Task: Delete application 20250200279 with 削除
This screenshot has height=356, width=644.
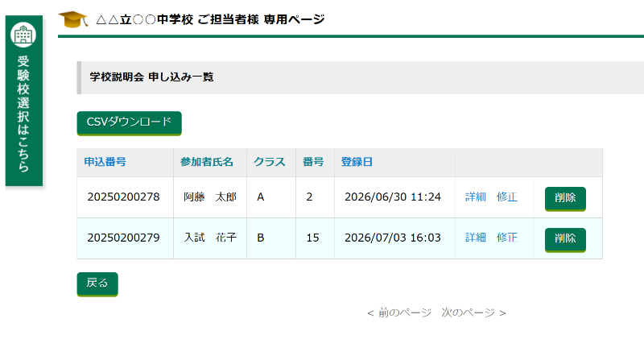Action: coord(565,238)
